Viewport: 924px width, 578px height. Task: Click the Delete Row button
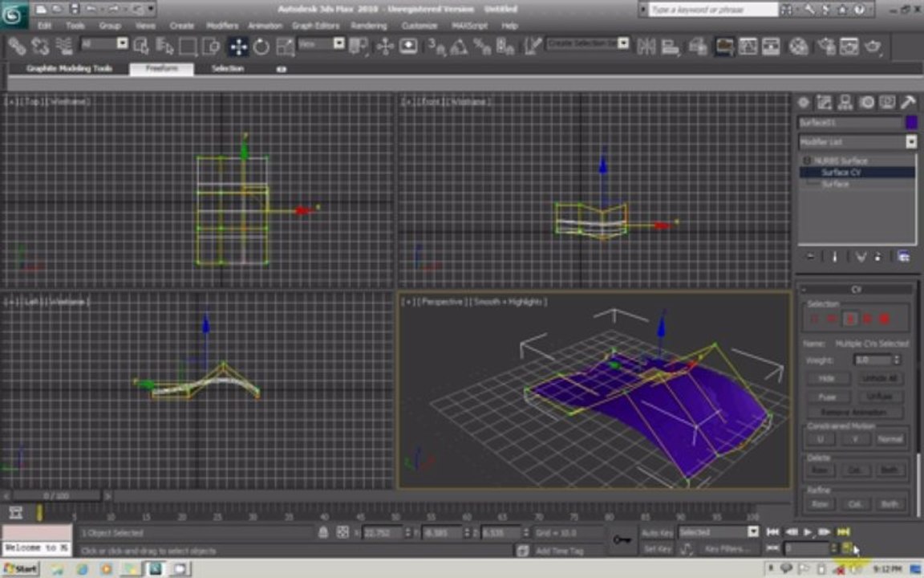820,470
